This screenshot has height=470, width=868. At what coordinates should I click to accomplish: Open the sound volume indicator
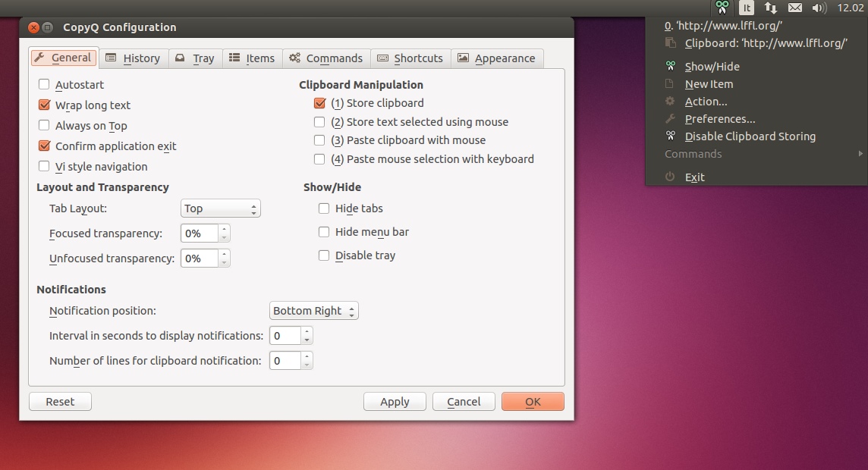(x=819, y=8)
